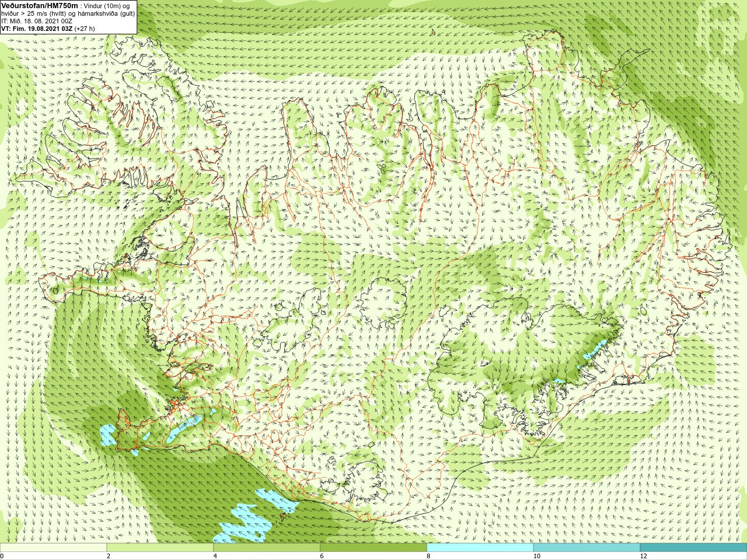Click the legend tick label '10'

pyautogui.click(x=537, y=556)
